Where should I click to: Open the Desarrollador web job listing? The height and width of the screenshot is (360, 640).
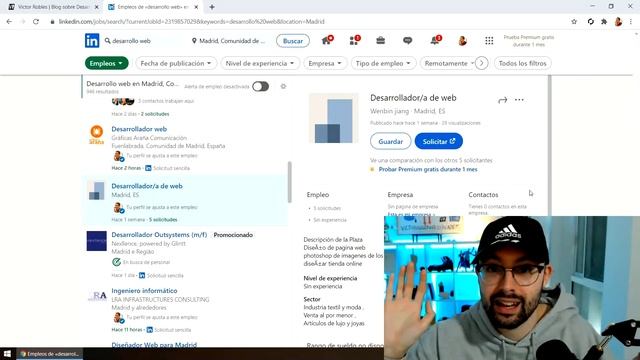[x=139, y=129]
